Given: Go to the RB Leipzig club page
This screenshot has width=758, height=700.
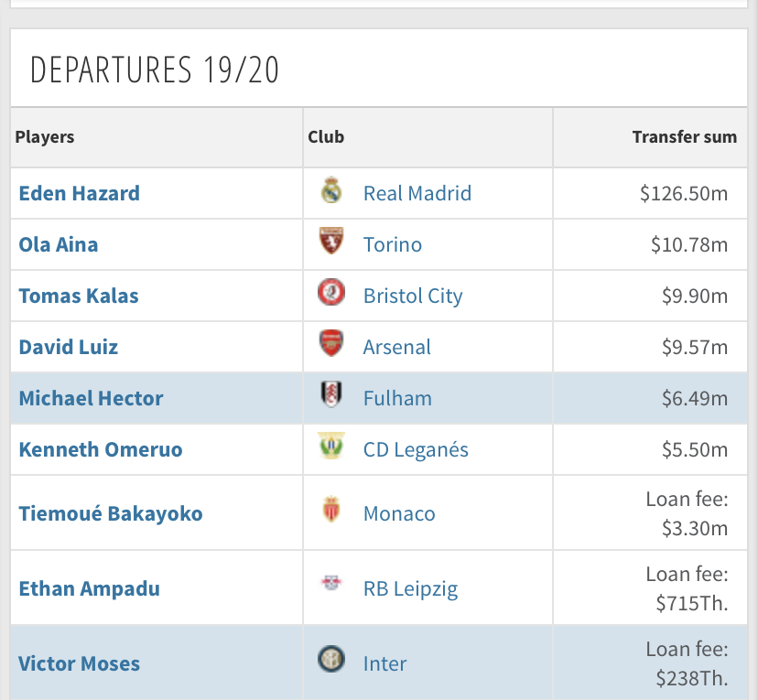Looking at the screenshot, I should (411, 587).
